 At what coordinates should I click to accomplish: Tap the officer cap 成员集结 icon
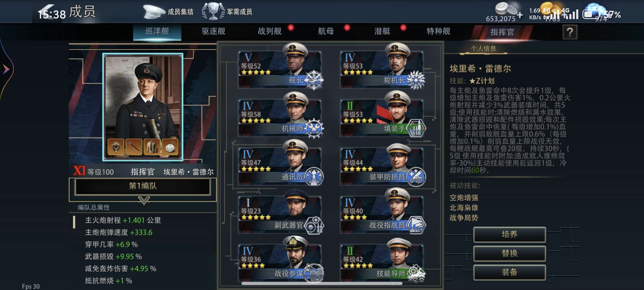point(154,12)
